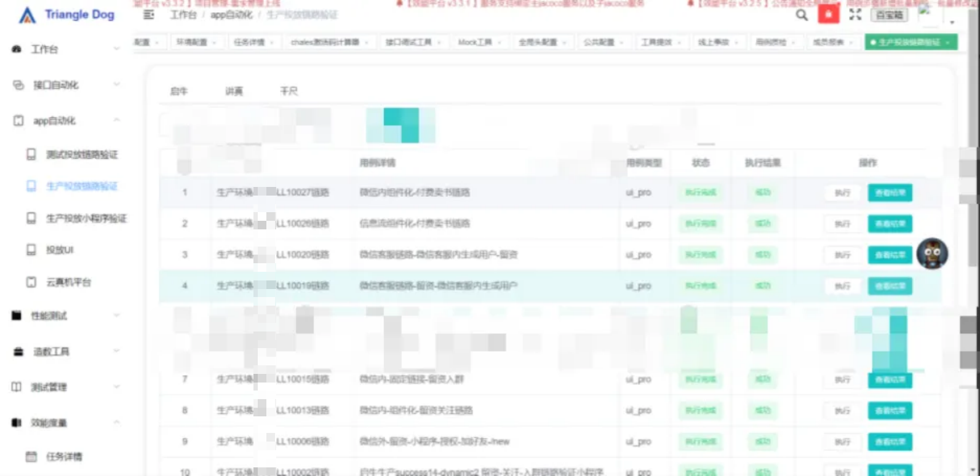Click 执行 button for case LL10027
The image size is (980, 476).
842,192
